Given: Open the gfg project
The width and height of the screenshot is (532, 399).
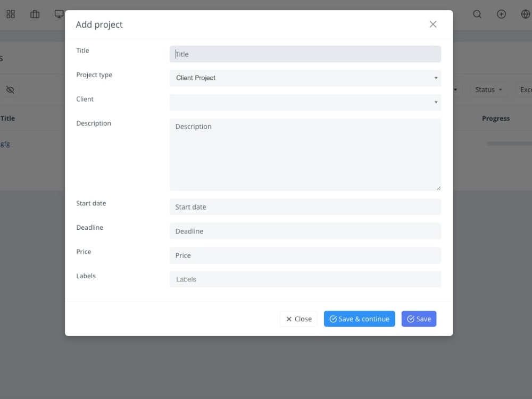Looking at the screenshot, I should coord(4,144).
